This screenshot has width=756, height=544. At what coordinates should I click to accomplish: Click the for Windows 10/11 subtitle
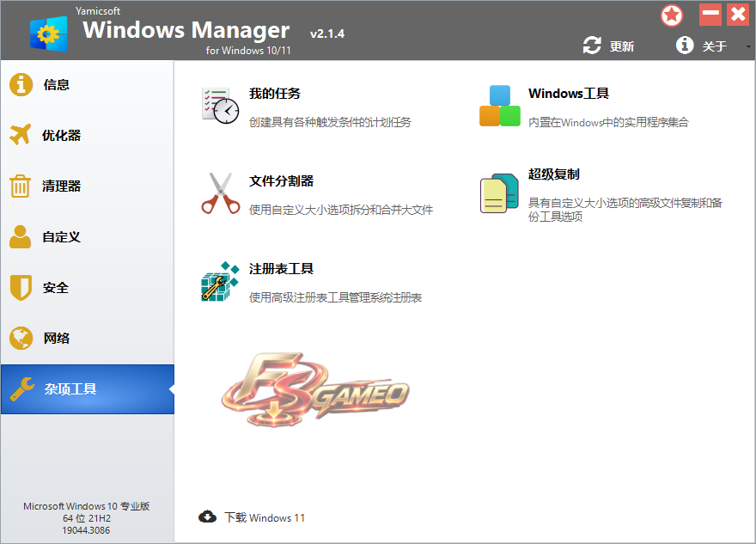pos(248,50)
